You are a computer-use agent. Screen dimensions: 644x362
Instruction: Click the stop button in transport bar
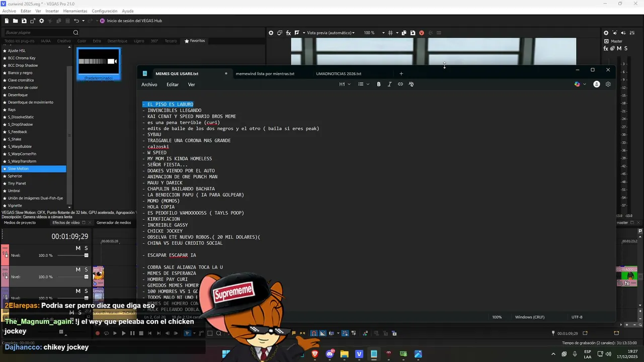[141, 333]
